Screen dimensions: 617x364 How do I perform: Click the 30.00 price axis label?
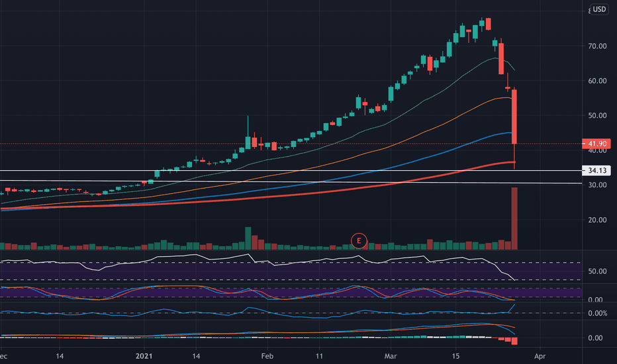coord(597,185)
